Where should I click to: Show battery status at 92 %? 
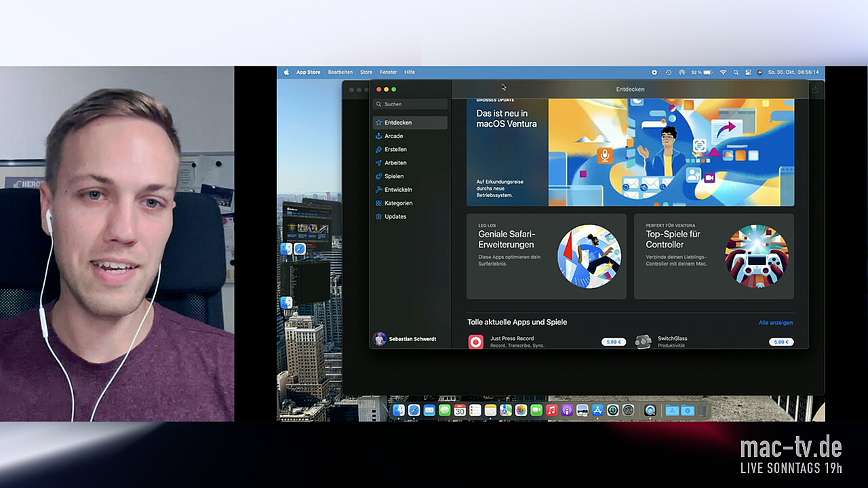(702, 72)
